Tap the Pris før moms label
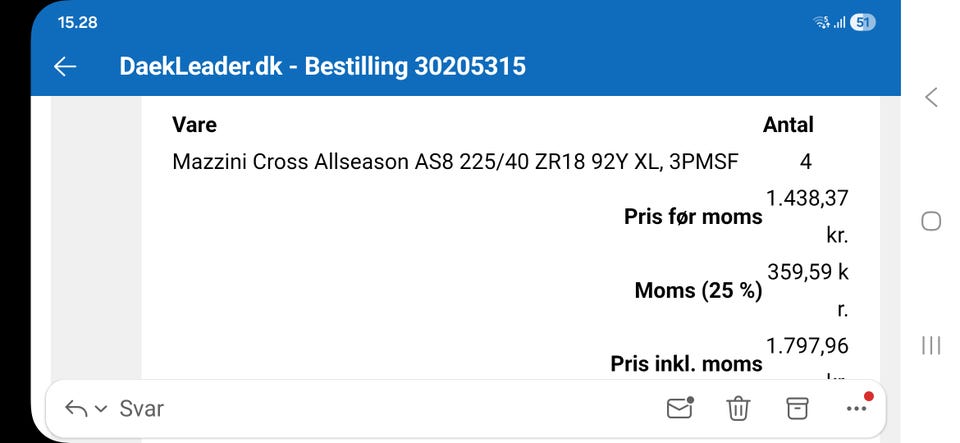The image size is (960, 443). click(x=693, y=217)
